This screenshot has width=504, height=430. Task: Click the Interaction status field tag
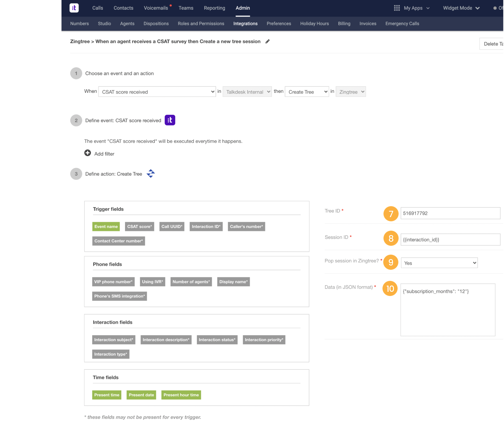click(217, 340)
